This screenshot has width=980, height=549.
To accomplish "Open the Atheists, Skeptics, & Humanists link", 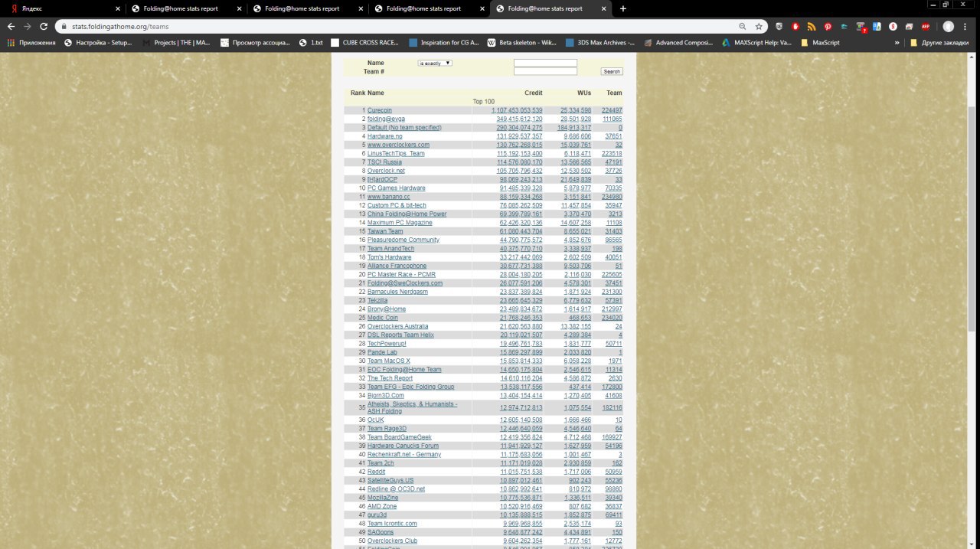I will click(412, 407).
